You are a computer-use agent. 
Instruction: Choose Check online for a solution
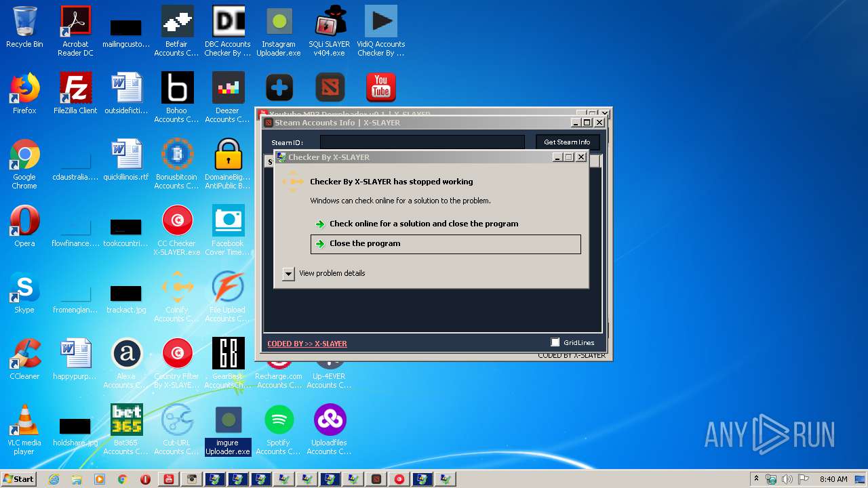424,224
